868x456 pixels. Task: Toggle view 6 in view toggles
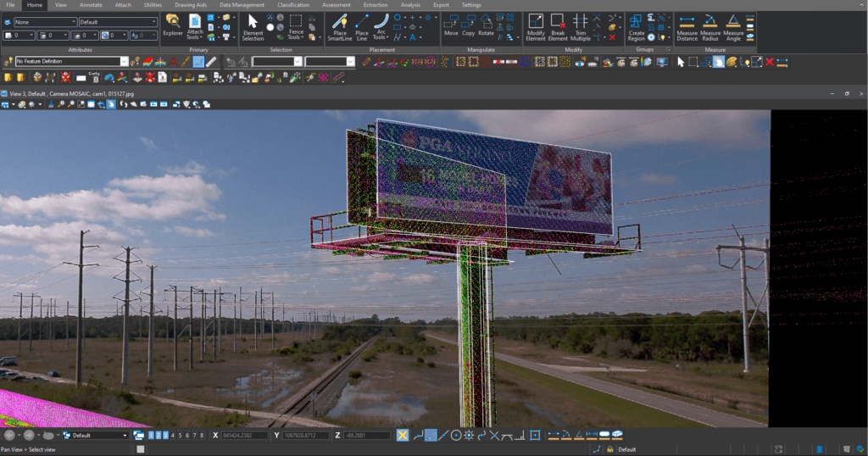click(x=187, y=436)
